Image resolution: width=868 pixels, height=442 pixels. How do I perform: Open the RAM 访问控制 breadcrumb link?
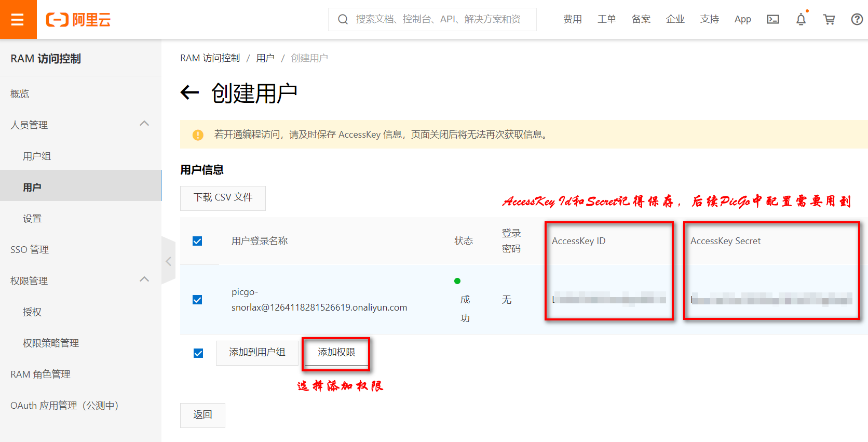tap(210, 58)
